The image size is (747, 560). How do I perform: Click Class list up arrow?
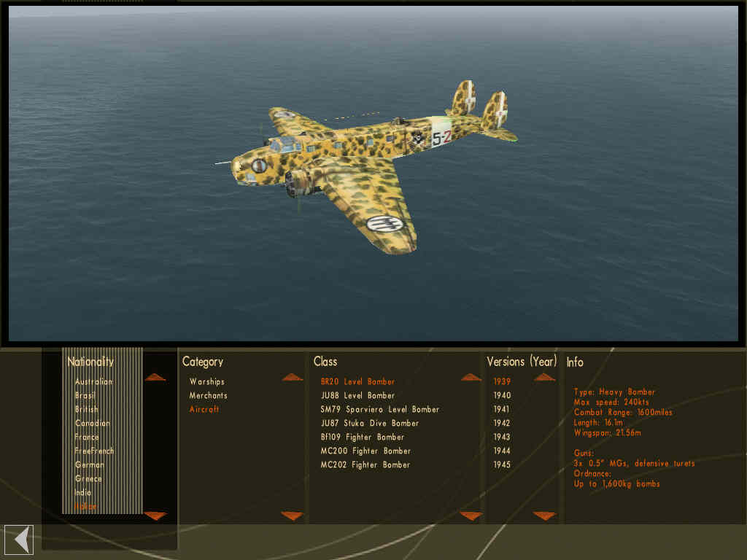pyautogui.click(x=471, y=378)
